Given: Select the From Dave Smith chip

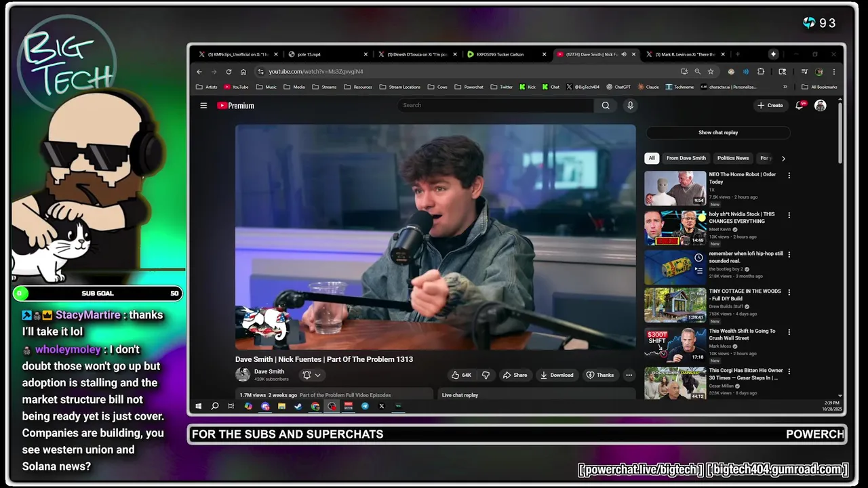Looking at the screenshot, I should point(686,158).
